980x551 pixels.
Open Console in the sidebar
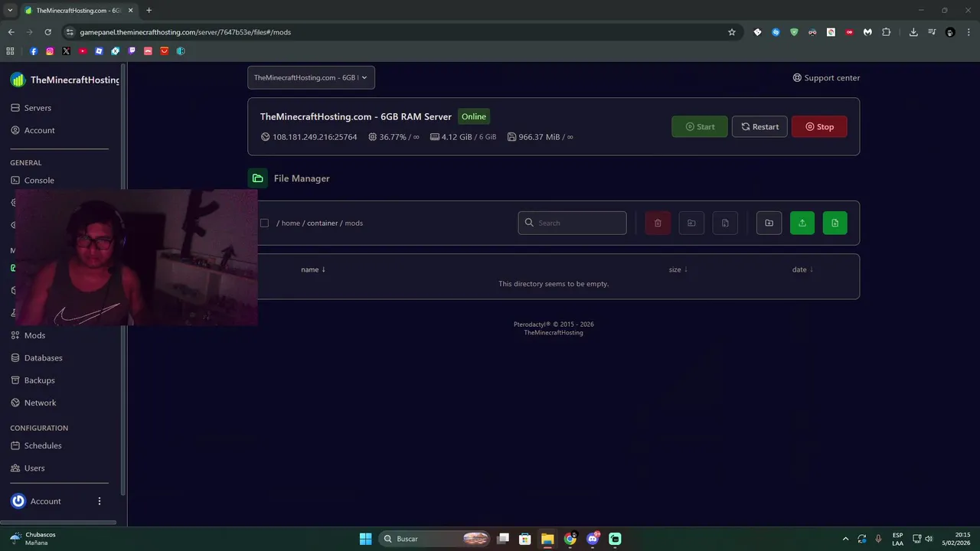click(32, 181)
